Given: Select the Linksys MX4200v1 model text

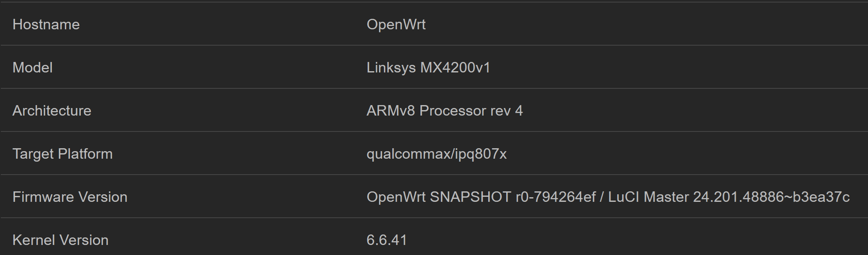Looking at the screenshot, I should (428, 67).
